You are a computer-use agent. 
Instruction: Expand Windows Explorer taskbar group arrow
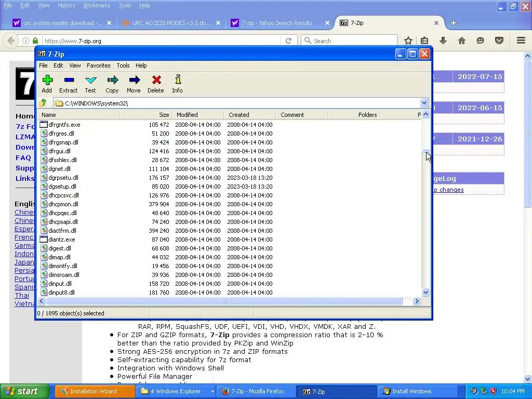pos(212,391)
